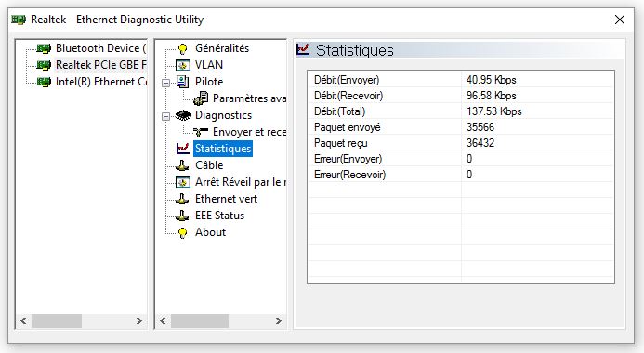Open the Ethernet vert page

click(227, 199)
